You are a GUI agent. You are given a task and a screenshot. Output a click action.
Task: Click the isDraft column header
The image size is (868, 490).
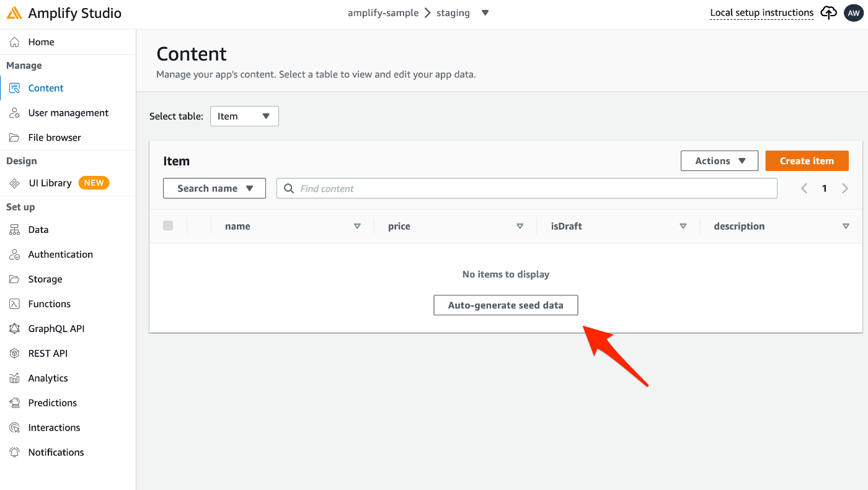point(567,226)
